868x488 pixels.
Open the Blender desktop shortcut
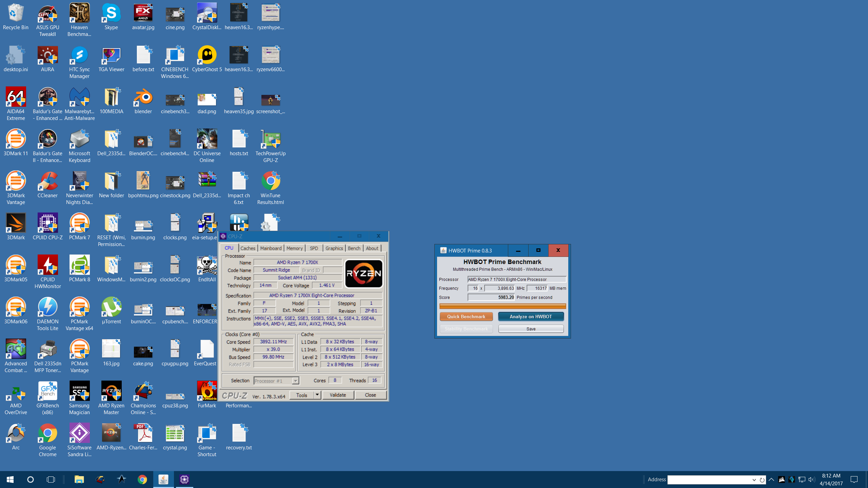point(143,101)
